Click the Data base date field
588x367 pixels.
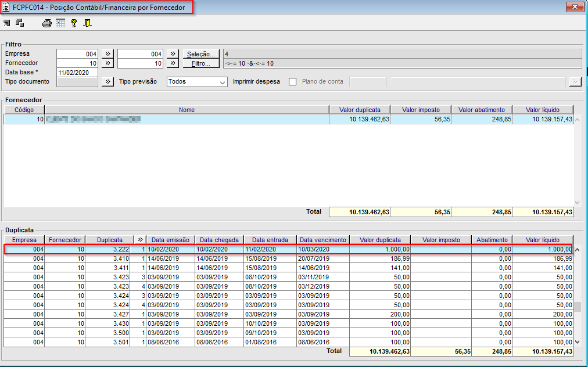pyautogui.click(x=77, y=73)
